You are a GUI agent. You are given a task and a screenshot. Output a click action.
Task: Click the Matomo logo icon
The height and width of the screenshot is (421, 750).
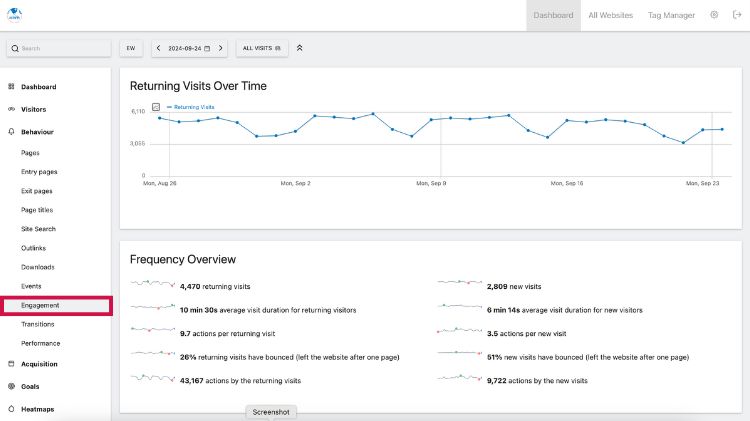click(x=14, y=15)
